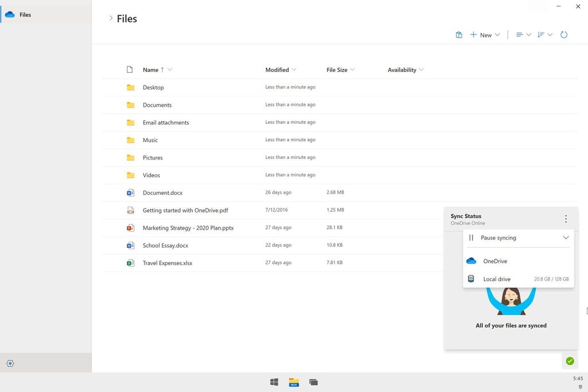Viewport: 588px width, 392px height.
Task: Click the green synced checkmark badge
Action: tap(570, 361)
